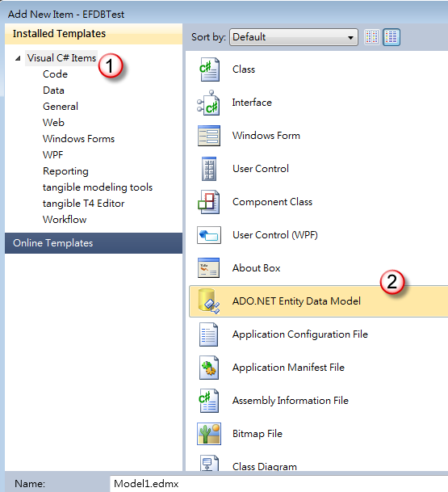The width and height of the screenshot is (448, 492).
Task: Click the Assembly Information File label
Action: (291, 401)
